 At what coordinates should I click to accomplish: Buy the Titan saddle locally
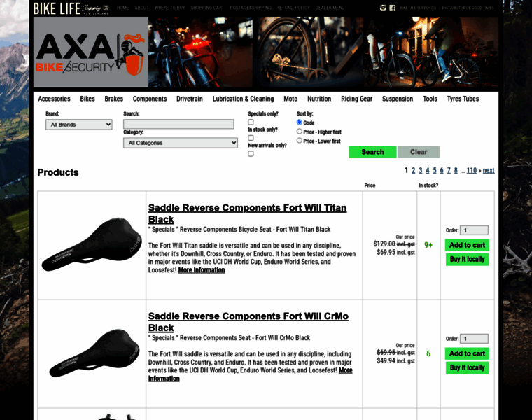pos(467,260)
